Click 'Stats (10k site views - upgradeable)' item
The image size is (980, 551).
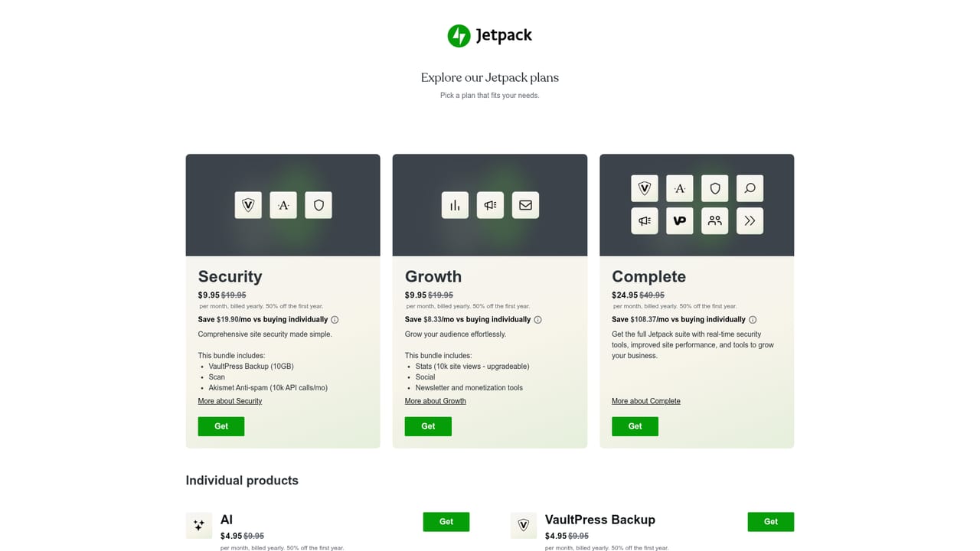pos(472,366)
